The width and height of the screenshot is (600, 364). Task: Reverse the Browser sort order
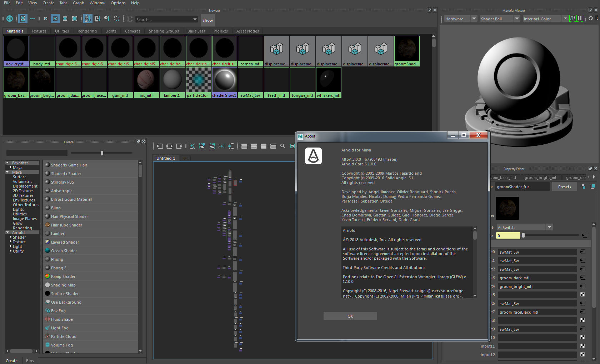tap(116, 19)
